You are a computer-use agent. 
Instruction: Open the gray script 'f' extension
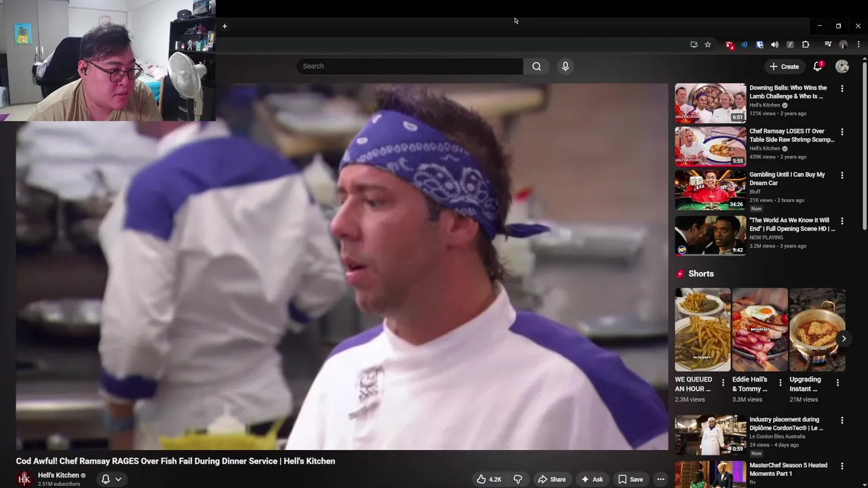(790, 45)
